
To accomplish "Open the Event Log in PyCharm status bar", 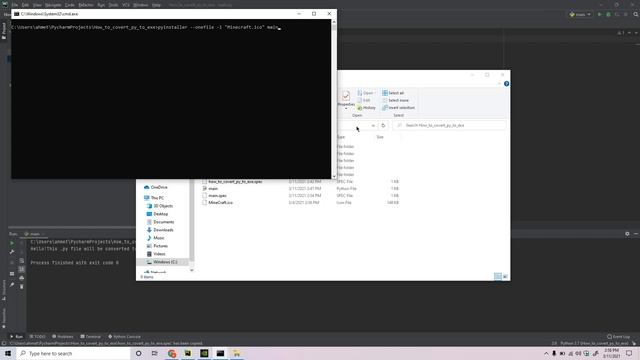I will pos(619,337).
